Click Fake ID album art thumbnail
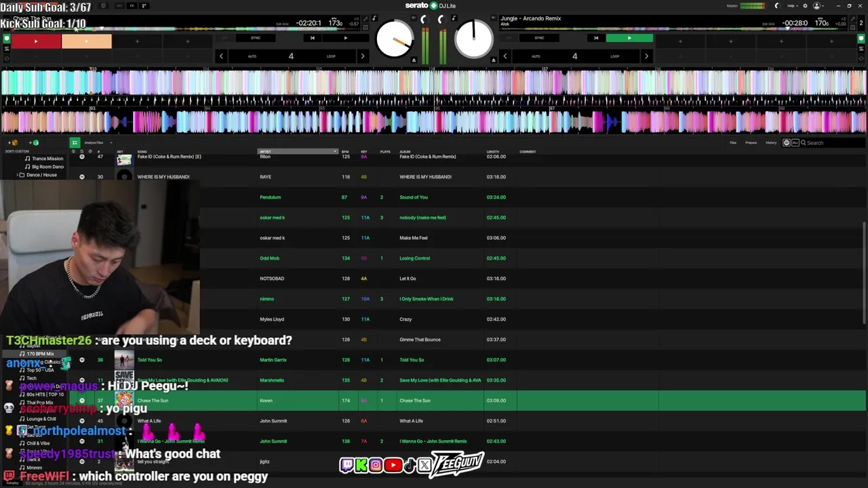This screenshot has height=488, width=868. (x=124, y=159)
